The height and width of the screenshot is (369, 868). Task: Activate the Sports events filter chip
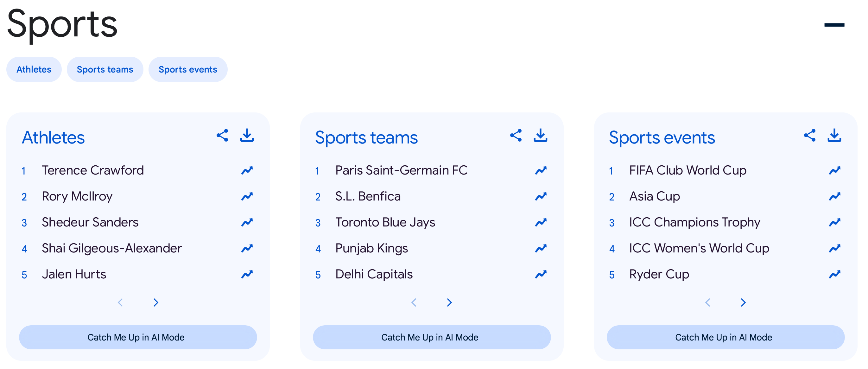[188, 69]
